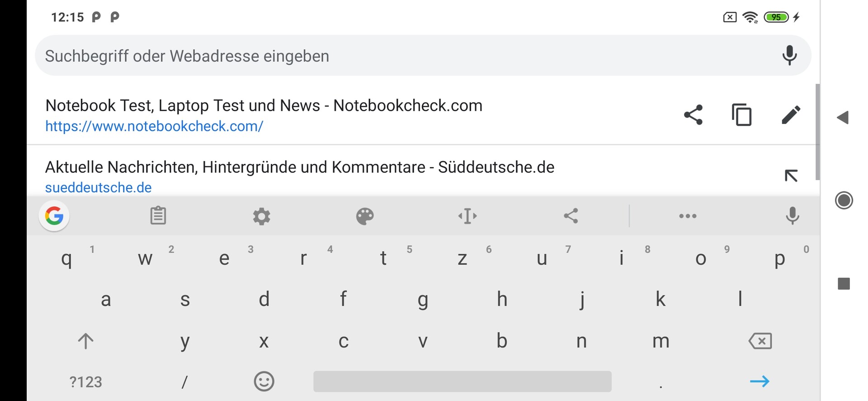Share the Notebookcheck.com suggestion

pyautogui.click(x=693, y=115)
